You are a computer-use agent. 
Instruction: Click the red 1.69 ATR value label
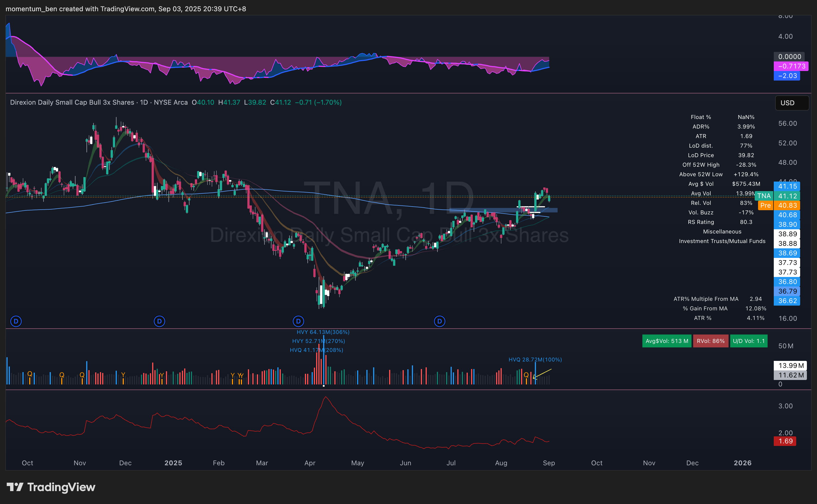click(785, 441)
